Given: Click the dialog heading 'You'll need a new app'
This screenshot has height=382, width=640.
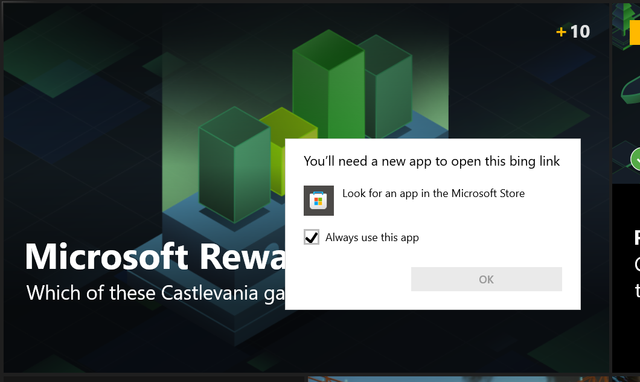Looking at the screenshot, I should coord(431,161).
